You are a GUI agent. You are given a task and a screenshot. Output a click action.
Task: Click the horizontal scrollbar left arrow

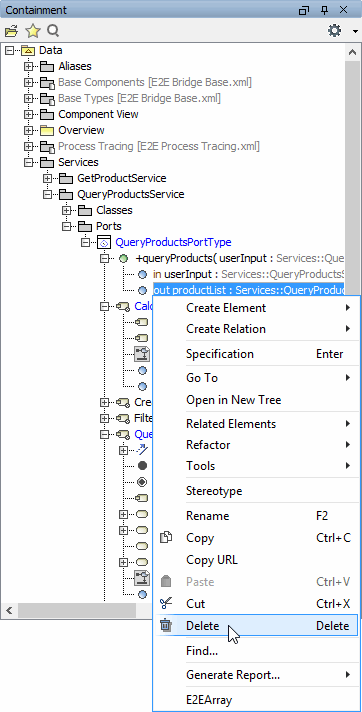[x=9, y=610]
